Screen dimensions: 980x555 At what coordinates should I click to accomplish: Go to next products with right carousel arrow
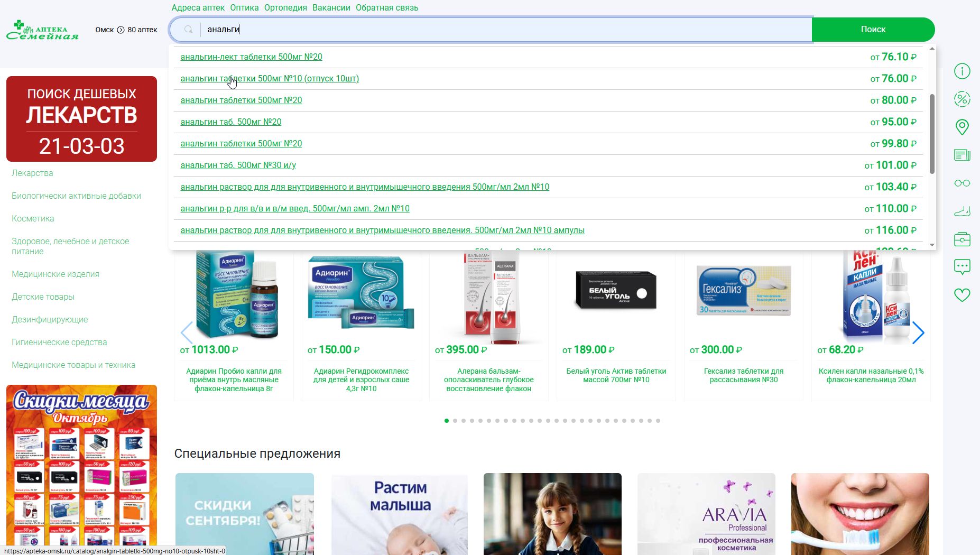(918, 332)
